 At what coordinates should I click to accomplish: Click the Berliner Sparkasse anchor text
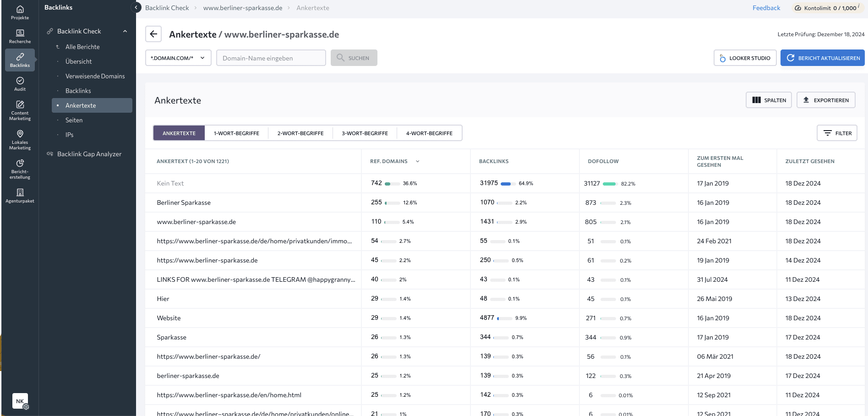pos(184,203)
